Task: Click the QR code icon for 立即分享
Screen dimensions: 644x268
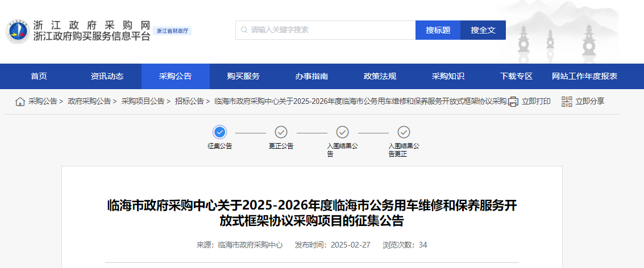Action: [567, 102]
